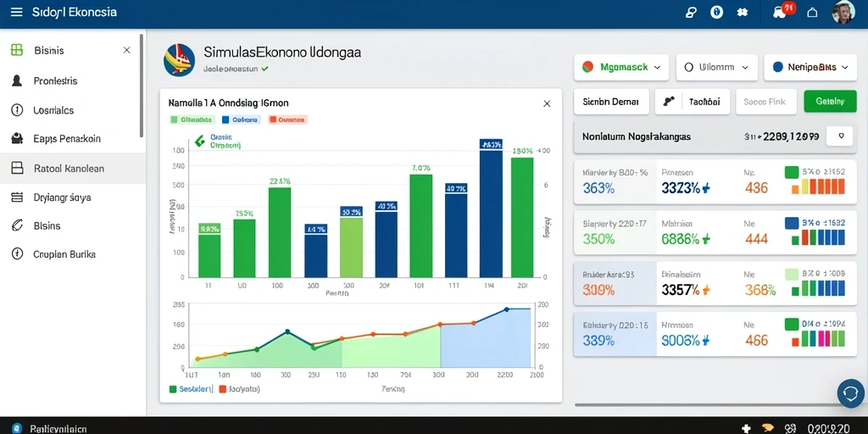This screenshot has width=868, height=434.
Task: Toggle the orange legend series checkbox
Action: tap(272, 119)
